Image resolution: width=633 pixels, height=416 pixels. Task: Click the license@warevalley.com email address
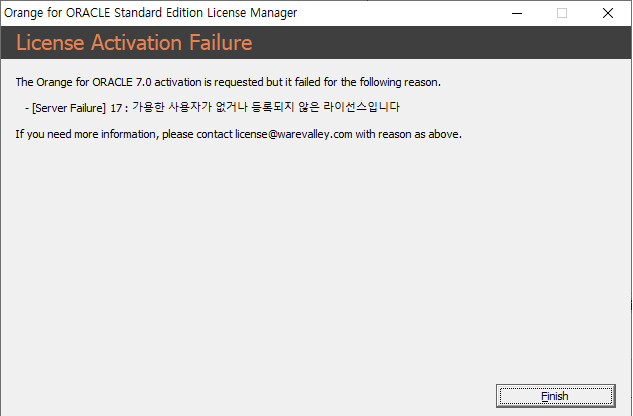(x=293, y=134)
